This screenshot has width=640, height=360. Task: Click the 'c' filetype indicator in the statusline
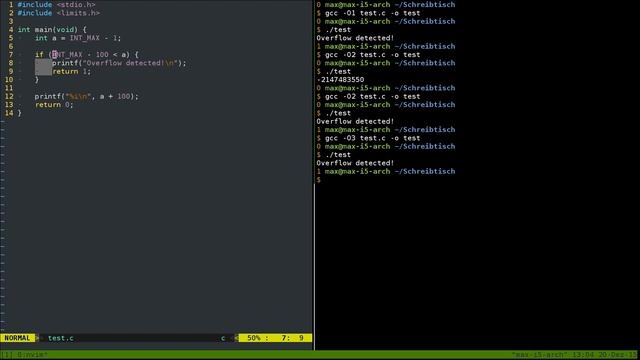(x=223, y=338)
